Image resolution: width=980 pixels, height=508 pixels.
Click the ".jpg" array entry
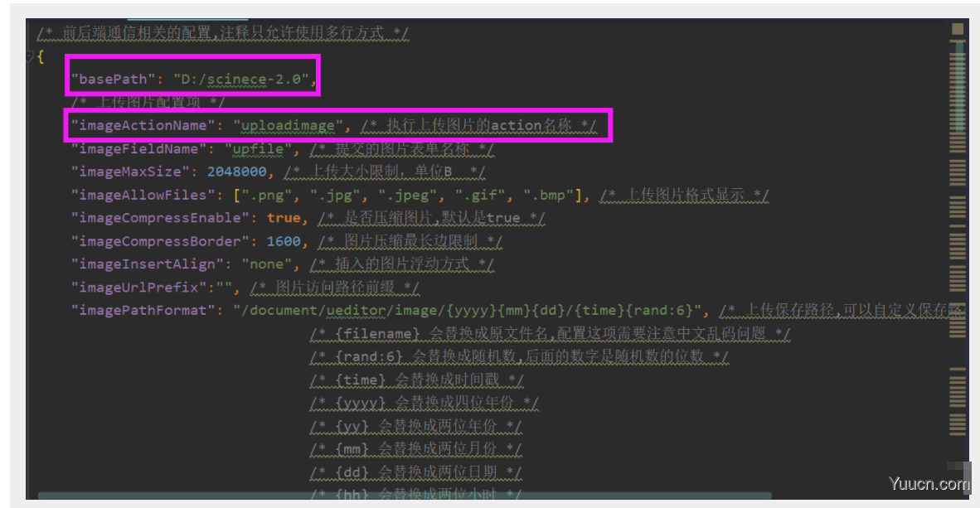click(x=335, y=195)
